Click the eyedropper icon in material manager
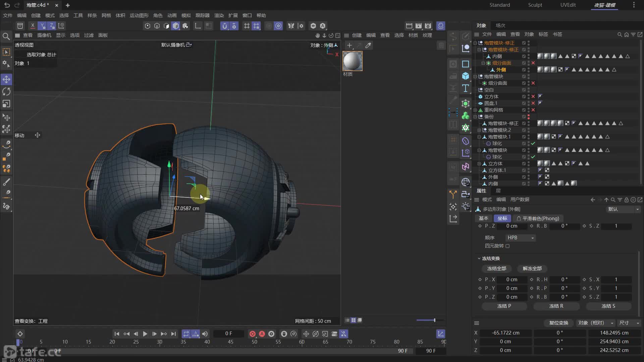The height and width of the screenshot is (362, 644). tap(368, 45)
